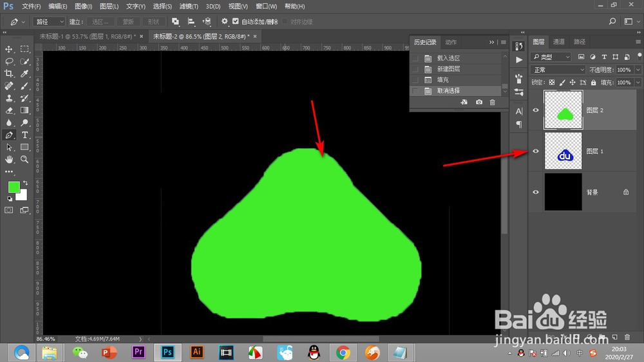Open the Layers panel menu

point(638,42)
